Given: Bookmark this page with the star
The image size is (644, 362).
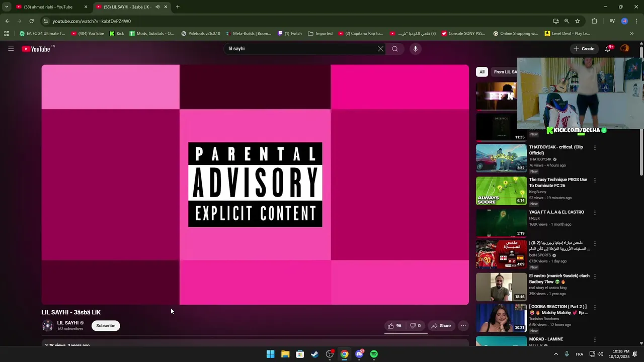Looking at the screenshot, I should 578,21.
